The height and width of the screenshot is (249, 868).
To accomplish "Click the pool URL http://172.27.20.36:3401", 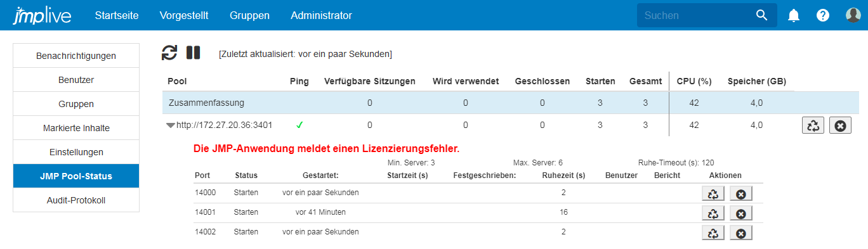I will pyautogui.click(x=225, y=125).
